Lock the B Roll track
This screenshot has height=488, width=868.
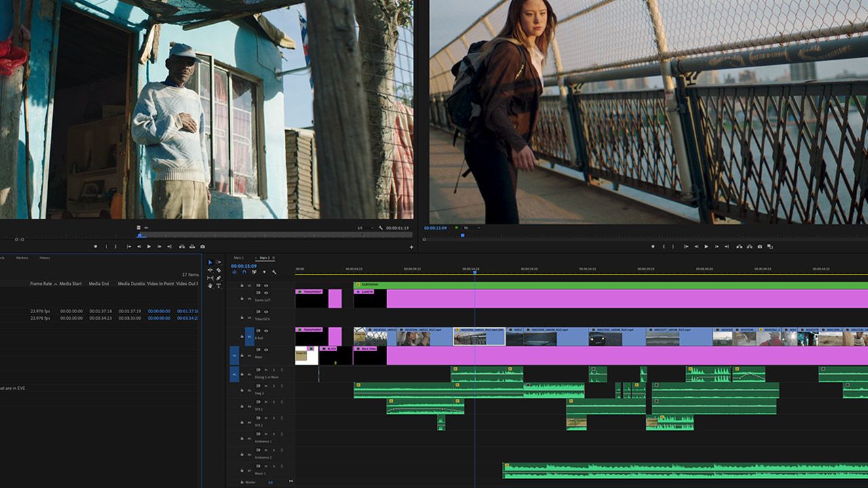242,337
